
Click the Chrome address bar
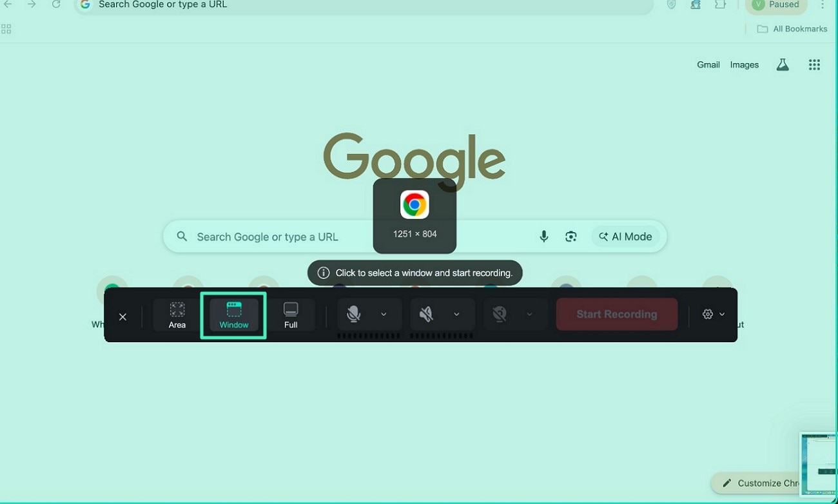point(364,5)
